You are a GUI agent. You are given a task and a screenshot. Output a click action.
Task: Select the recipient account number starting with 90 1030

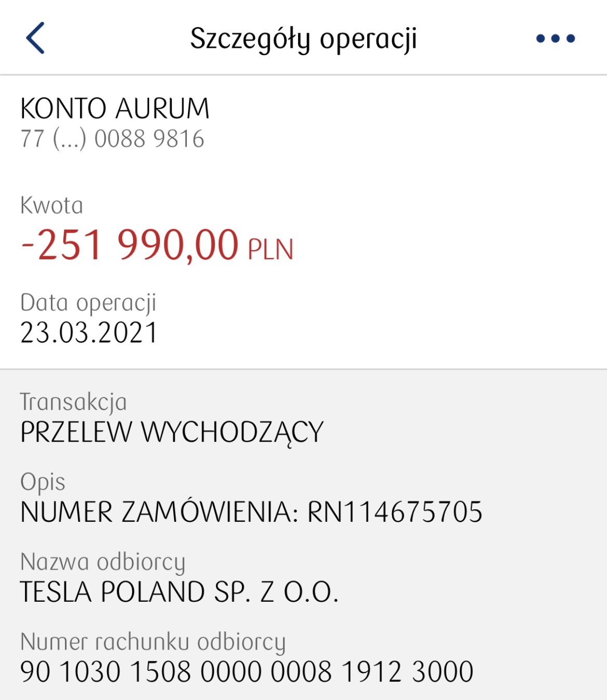[247, 671]
